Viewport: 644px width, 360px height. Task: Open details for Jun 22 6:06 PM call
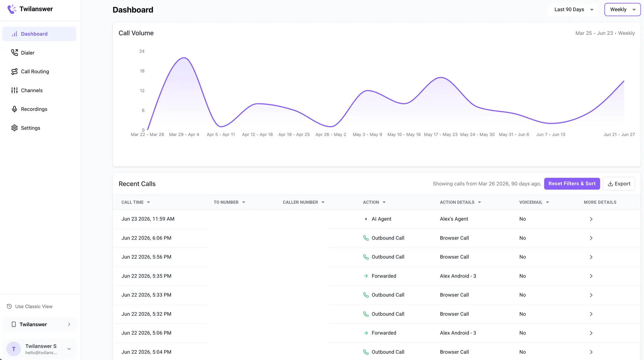(591, 238)
